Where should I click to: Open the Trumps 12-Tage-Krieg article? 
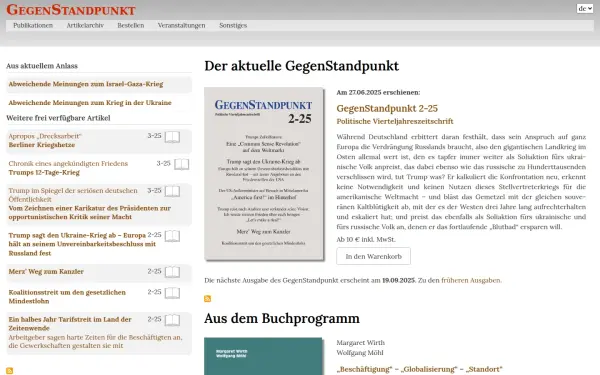pos(44,173)
